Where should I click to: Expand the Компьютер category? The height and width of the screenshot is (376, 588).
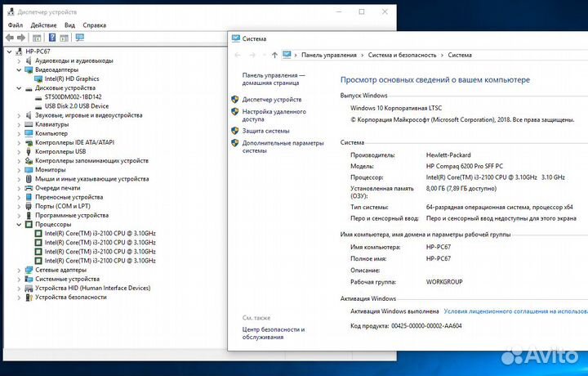click(x=19, y=133)
